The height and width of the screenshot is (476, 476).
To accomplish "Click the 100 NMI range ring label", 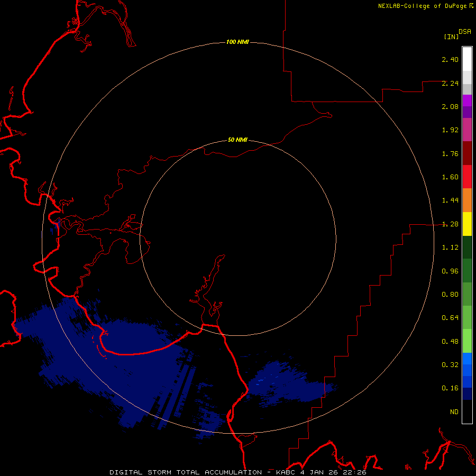I will tap(237, 42).
